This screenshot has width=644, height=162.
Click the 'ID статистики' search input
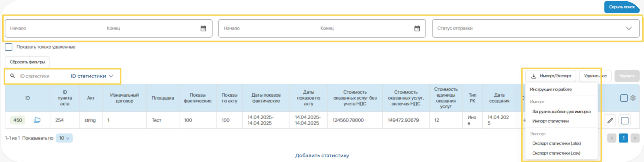[x=40, y=76]
